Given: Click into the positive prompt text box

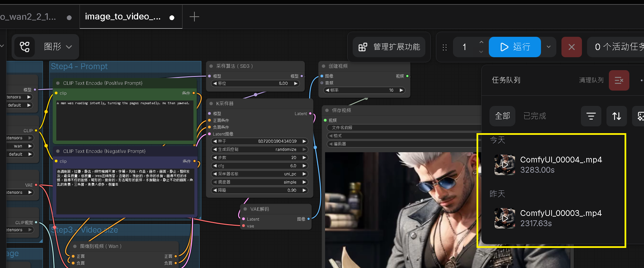Looking at the screenshot, I should [125, 120].
